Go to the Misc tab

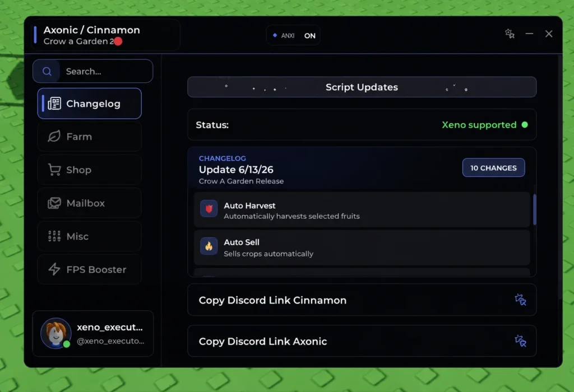pyautogui.click(x=89, y=236)
